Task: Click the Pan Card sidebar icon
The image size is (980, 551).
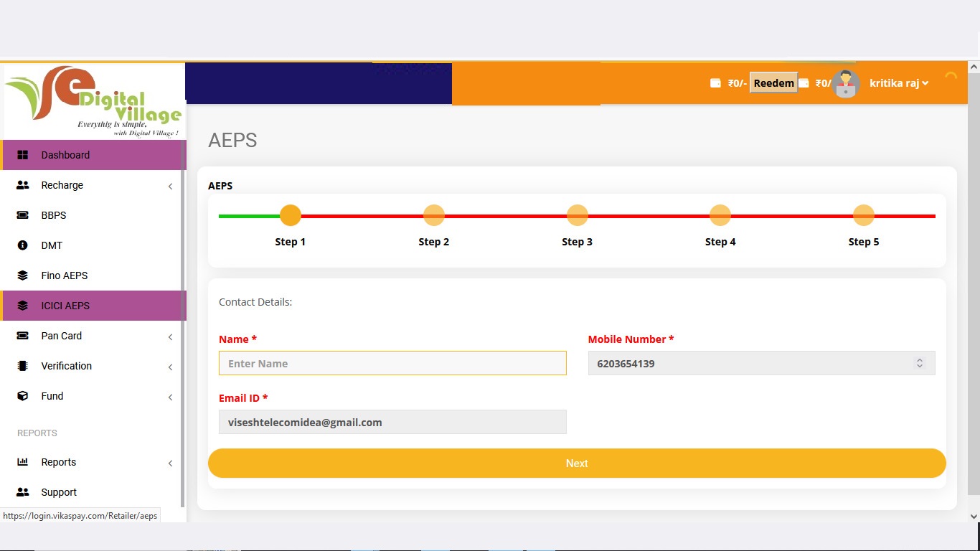Action: (22, 336)
